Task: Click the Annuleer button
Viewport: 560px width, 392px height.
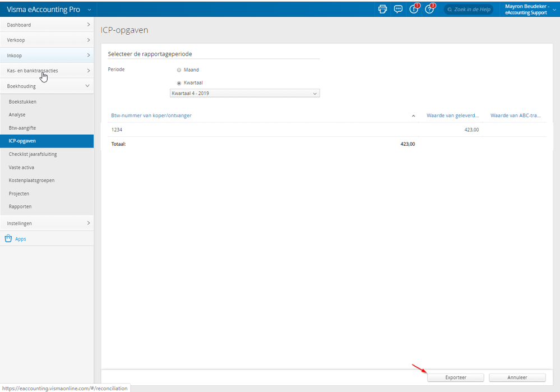Action: coord(517,377)
